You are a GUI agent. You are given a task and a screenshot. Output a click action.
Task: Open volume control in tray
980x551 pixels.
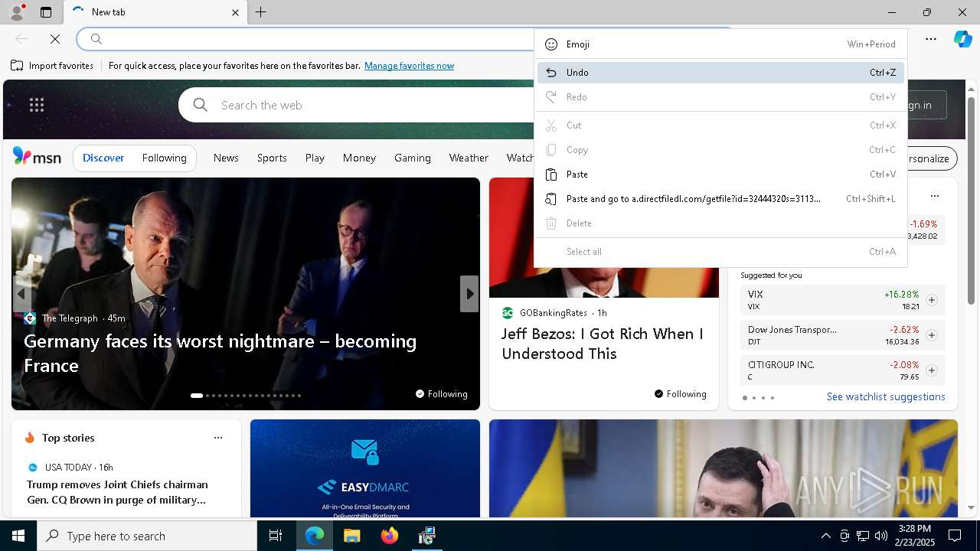pos(881,536)
